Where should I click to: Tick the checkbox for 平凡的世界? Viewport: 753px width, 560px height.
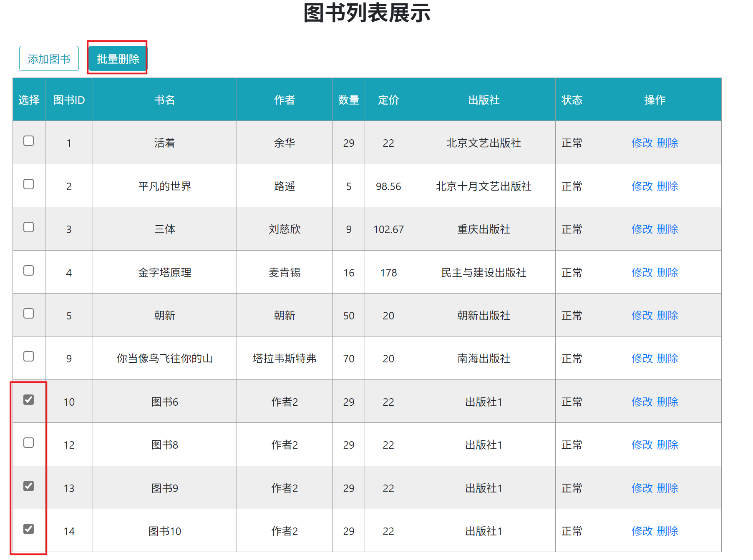tap(28, 184)
